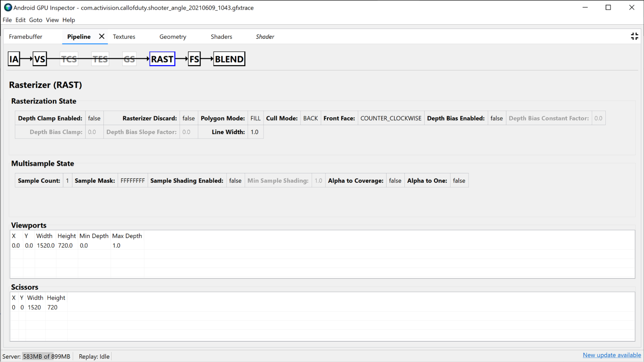Click the Depth Bias Constant Factor field

pyautogui.click(x=599, y=118)
